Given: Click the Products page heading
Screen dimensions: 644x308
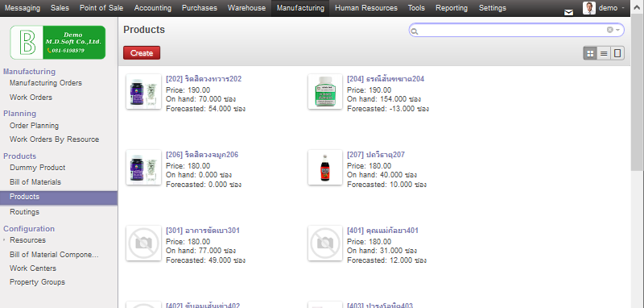Looking at the screenshot, I should coord(144,30).
